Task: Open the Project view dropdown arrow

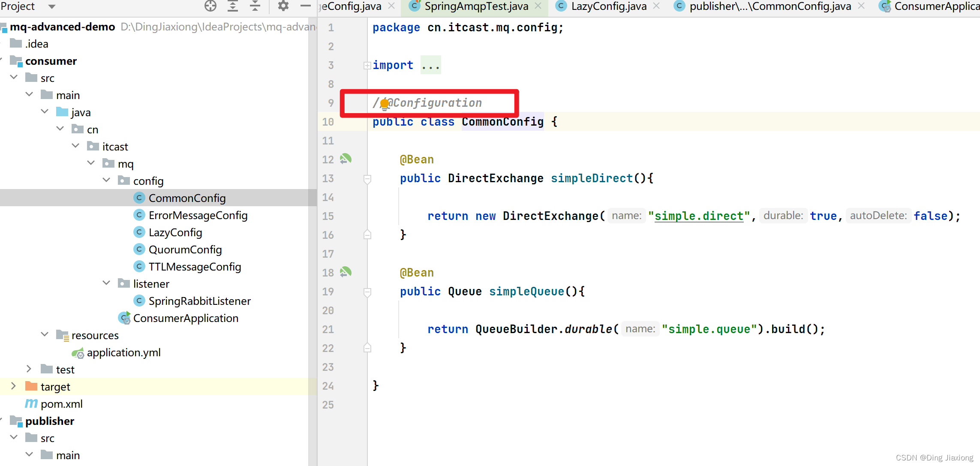Action: click(52, 6)
